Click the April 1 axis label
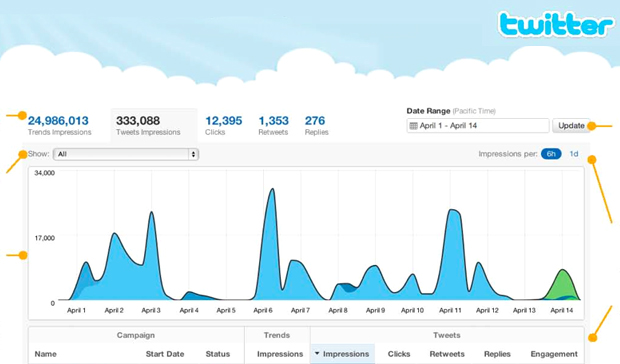Viewport: 620px width, 364px height. (x=76, y=310)
